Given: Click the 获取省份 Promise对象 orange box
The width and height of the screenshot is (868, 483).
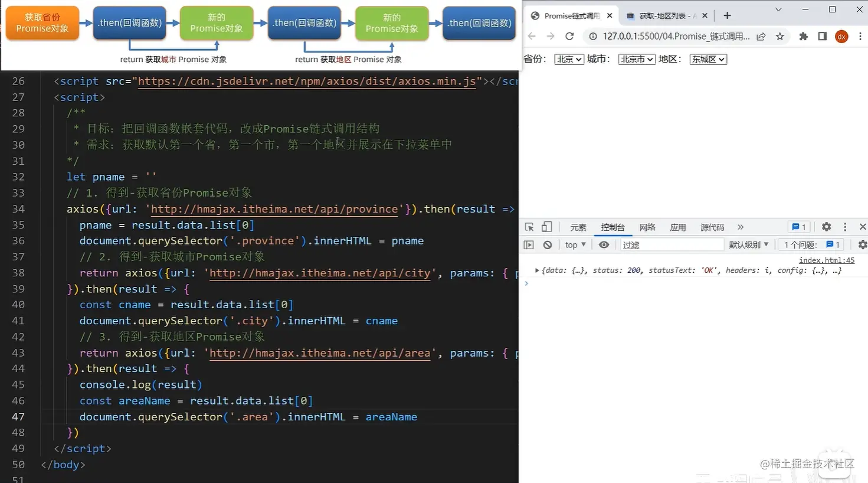Looking at the screenshot, I should click(42, 23).
